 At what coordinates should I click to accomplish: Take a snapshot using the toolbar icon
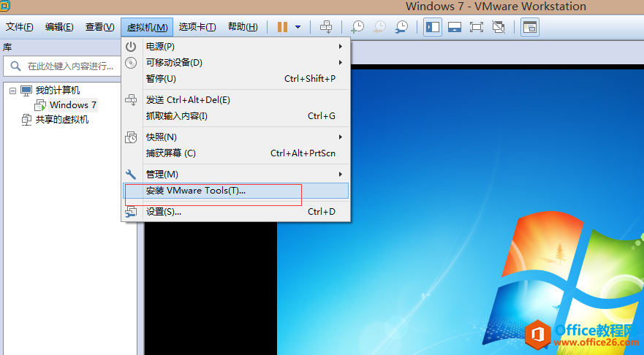pyautogui.click(x=357, y=27)
